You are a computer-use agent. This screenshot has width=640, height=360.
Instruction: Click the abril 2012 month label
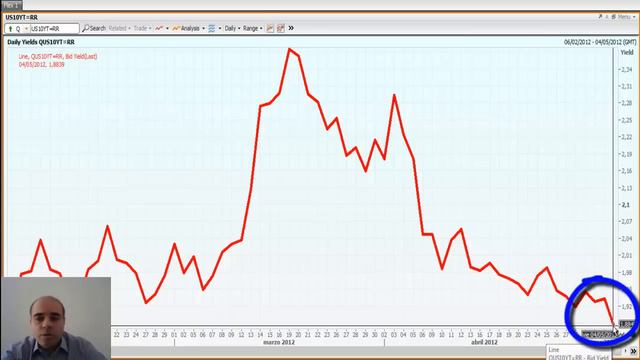484,342
